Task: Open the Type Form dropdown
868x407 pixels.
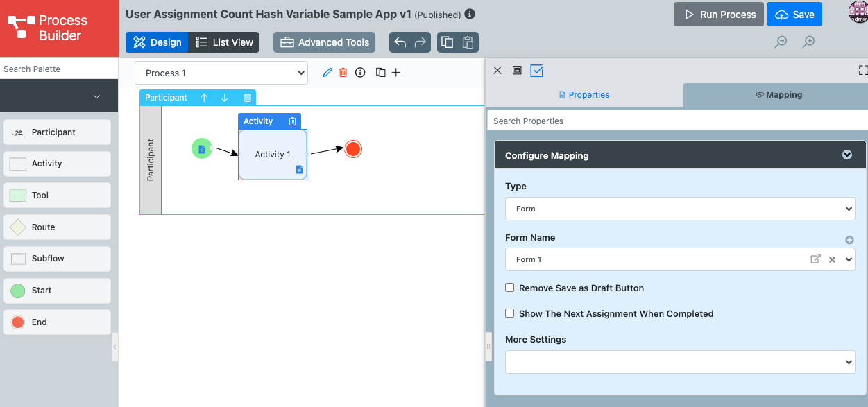Action: click(680, 209)
